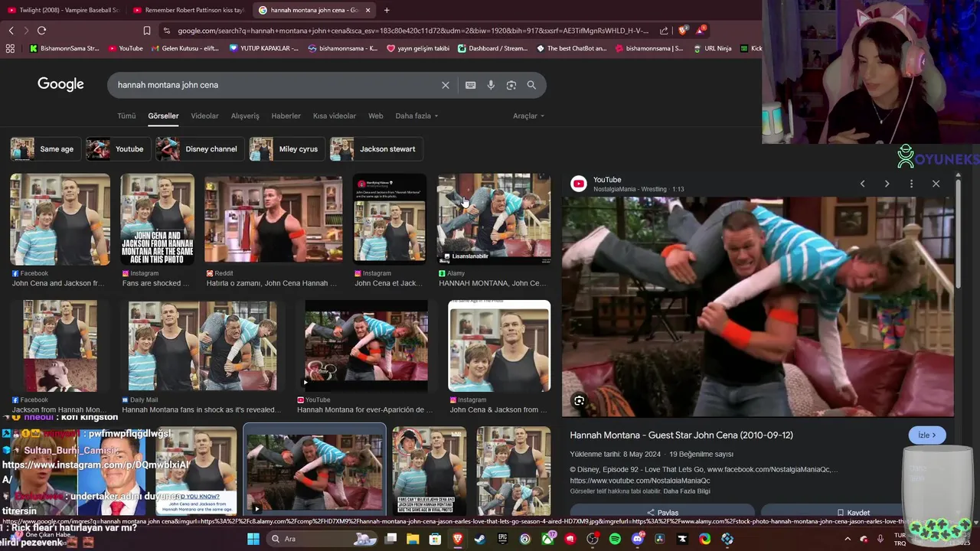The image size is (980, 551).
Task: Open the Reddit image result thumbnail
Action: (x=273, y=219)
